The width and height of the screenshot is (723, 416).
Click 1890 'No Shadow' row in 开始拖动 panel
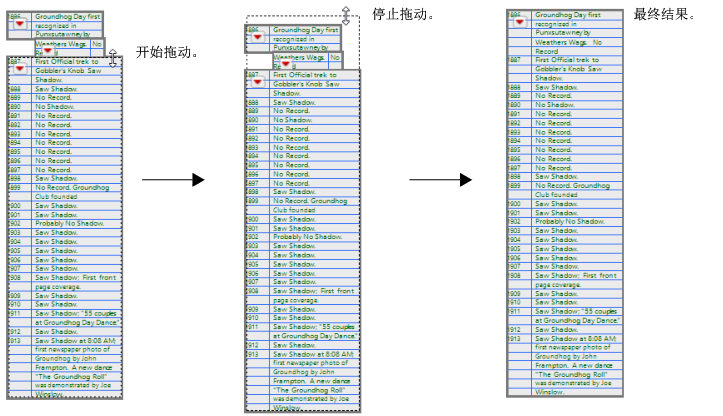point(54,107)
